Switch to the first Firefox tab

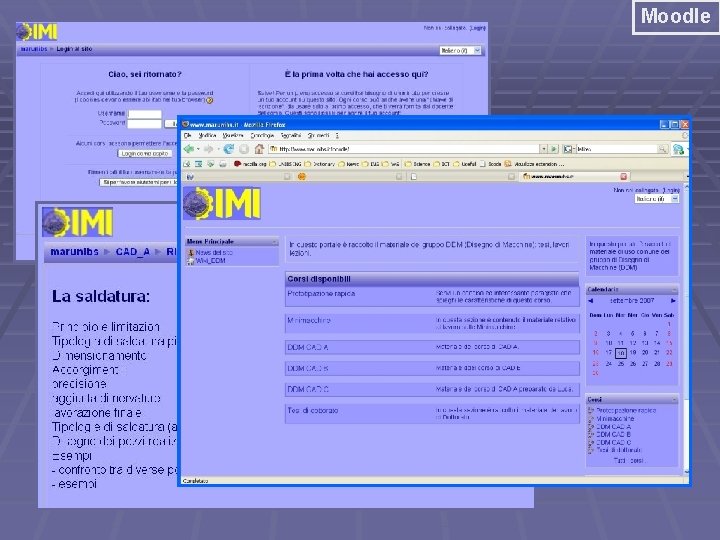[x=237, y=176]
